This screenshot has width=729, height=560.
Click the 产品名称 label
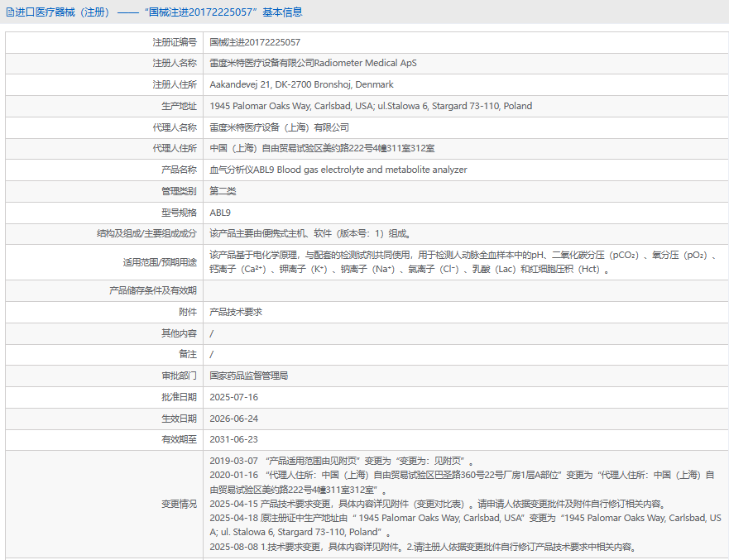[179, 170]
